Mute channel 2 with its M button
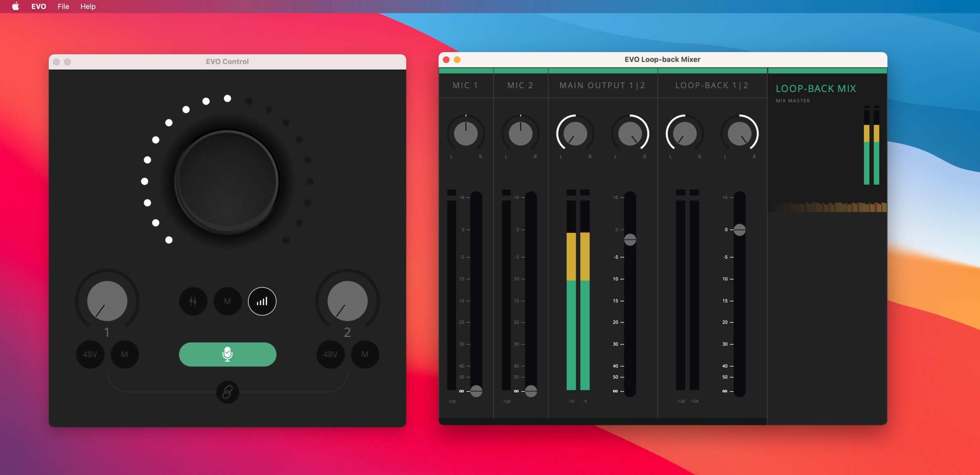 365,354
